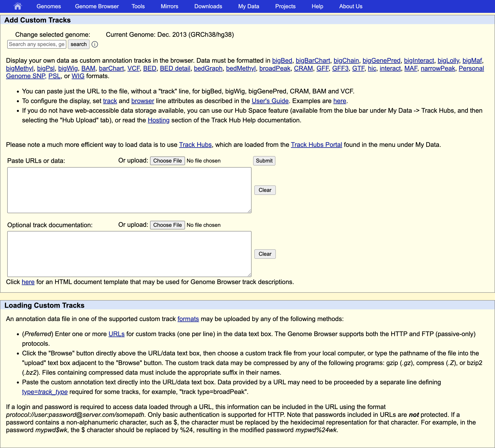495x448 pixels.
Task: Open the Tools menu
Action: pos(138,6)
